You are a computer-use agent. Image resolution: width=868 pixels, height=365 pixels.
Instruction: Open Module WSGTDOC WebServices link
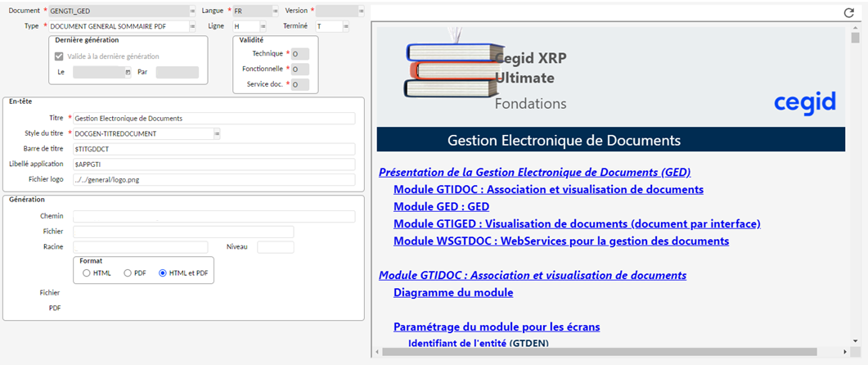point(560,241)
